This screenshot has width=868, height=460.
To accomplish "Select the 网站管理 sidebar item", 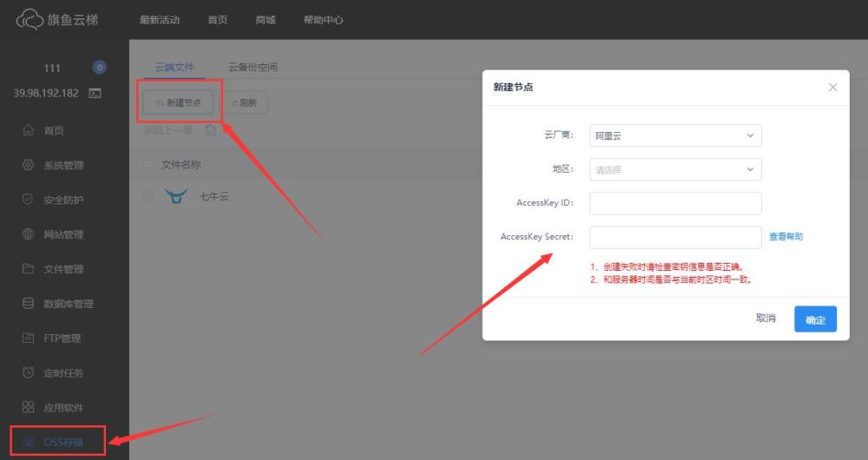I will point(64,234).
